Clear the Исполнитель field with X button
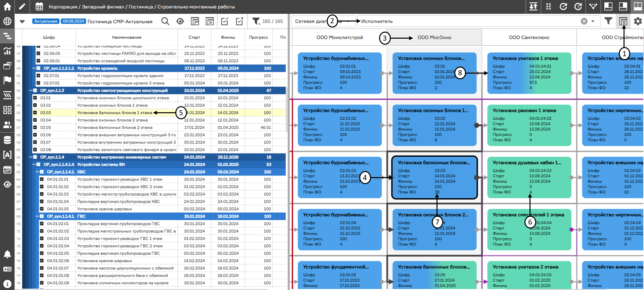 click(x=584, y=21)
